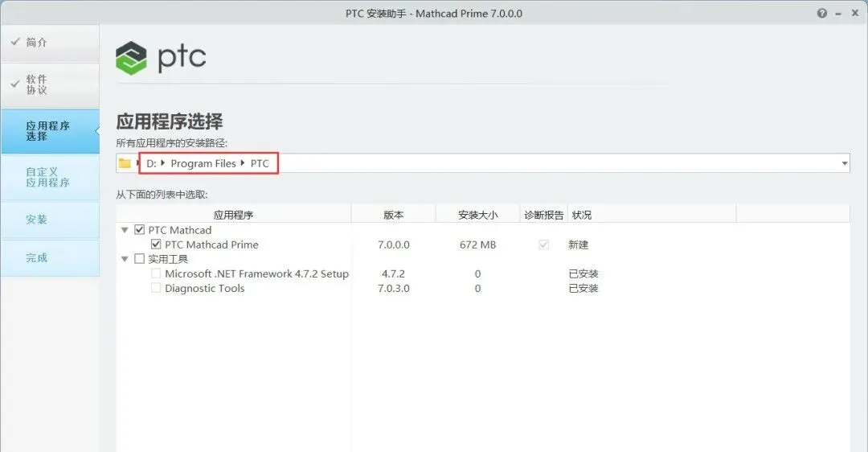Click the 版本 column header

point(394,215)
